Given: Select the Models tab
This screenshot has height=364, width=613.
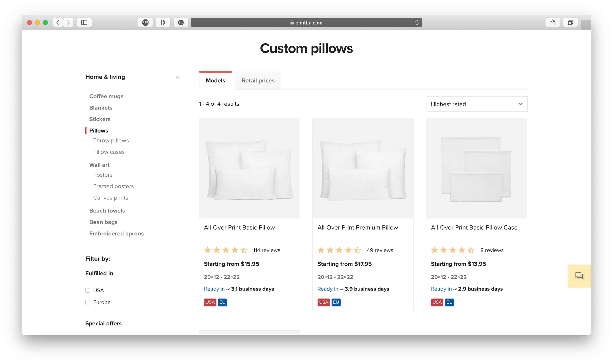Looking at the screenshot, I should [x=215, y=80].
